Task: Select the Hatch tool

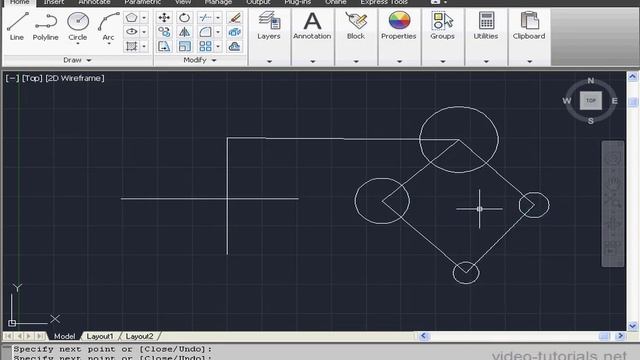Action: click(131, 46)
